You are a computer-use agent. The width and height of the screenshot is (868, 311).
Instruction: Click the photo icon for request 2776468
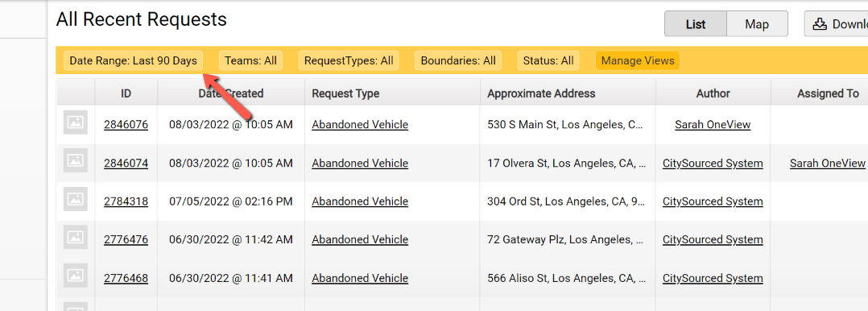click(76, 276)
